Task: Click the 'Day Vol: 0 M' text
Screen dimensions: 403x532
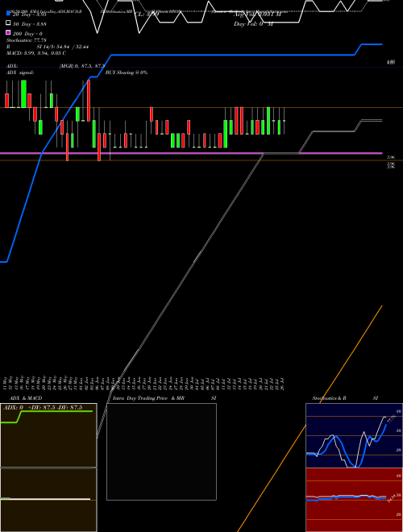Action: pos(253,24)
